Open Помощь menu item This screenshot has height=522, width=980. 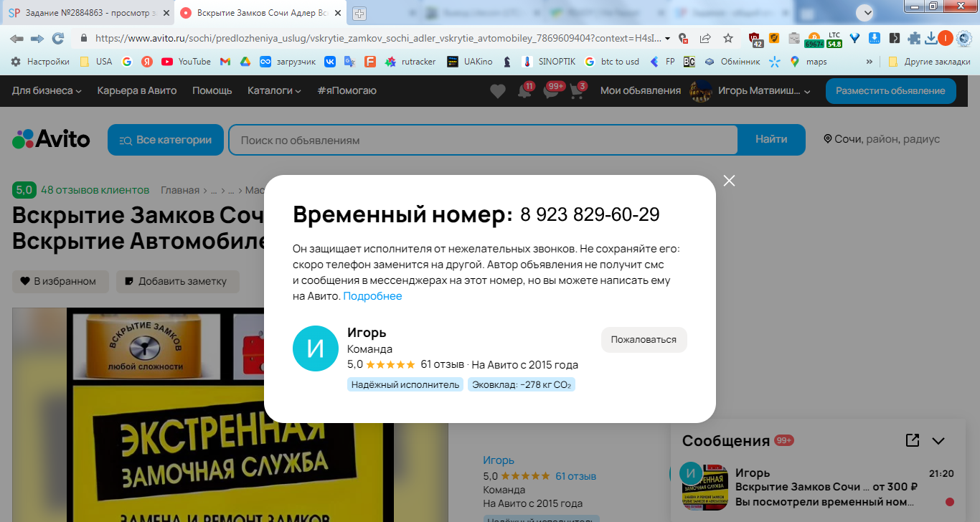pyautogui.click(x=212, y=90)
